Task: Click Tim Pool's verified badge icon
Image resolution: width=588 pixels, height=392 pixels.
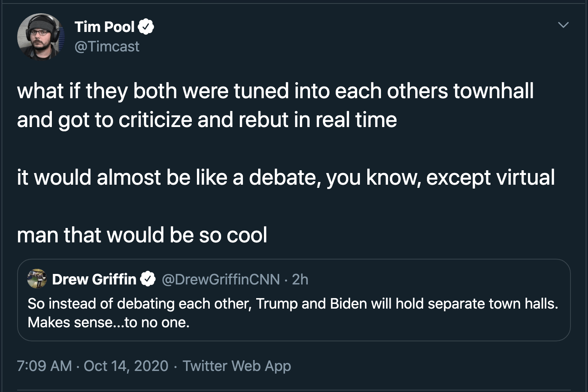Action: pos(147,26)
